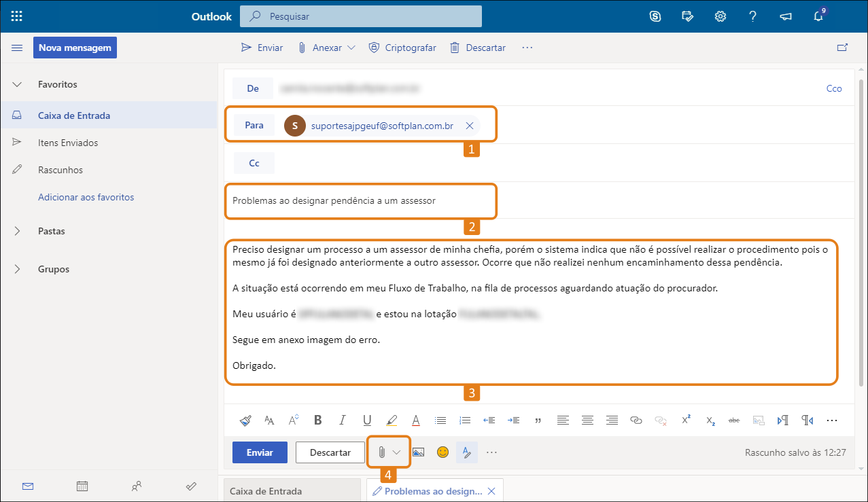Open the Anexar dropdown in top toolbar
This screenshot has height=502, width=868.
[327, 48]
